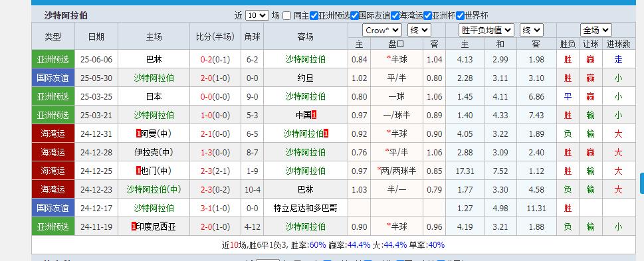The width and height of the screenshot is (644, 261).
Task: Open the 特立尼达和多巴哥 team link
Action: click(x=306, y=208)
